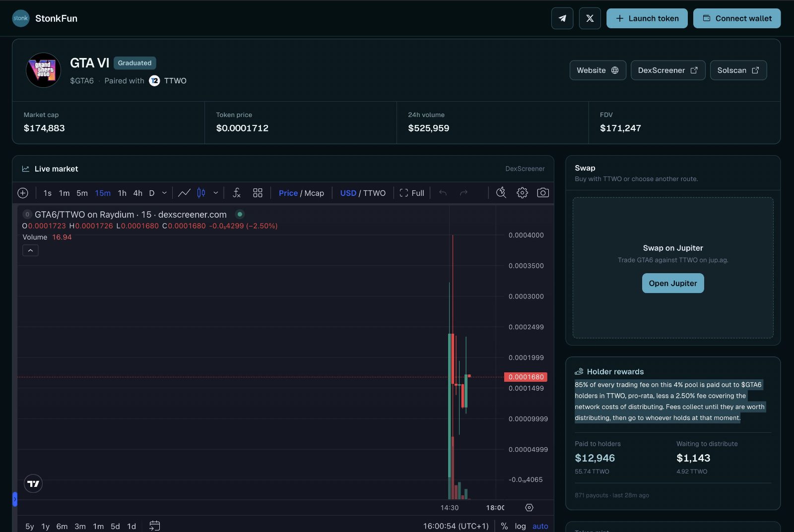Set chart range to 6m
This screenshot has width=794, height=532.
point(62,526)
